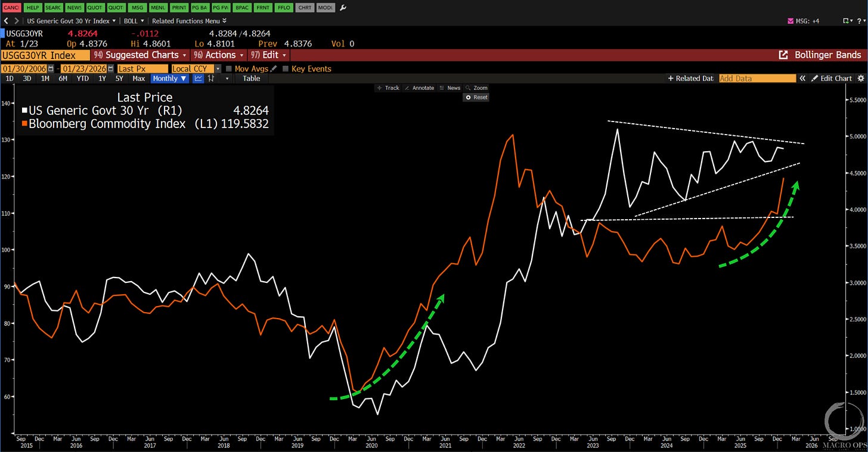Viewport: 868px width, 452px height.
Task: Select the 6M range tab
Action: pyautogui.click(x=63, y=78)
